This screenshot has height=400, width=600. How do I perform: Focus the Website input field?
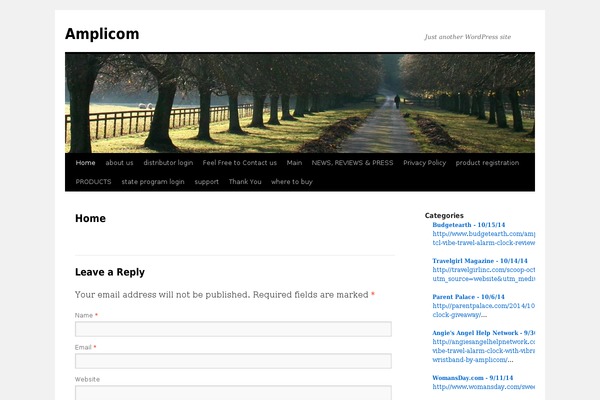(233, 393)
